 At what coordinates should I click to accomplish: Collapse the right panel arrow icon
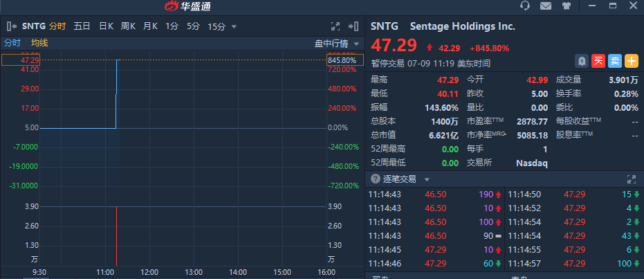click(353, 26)
